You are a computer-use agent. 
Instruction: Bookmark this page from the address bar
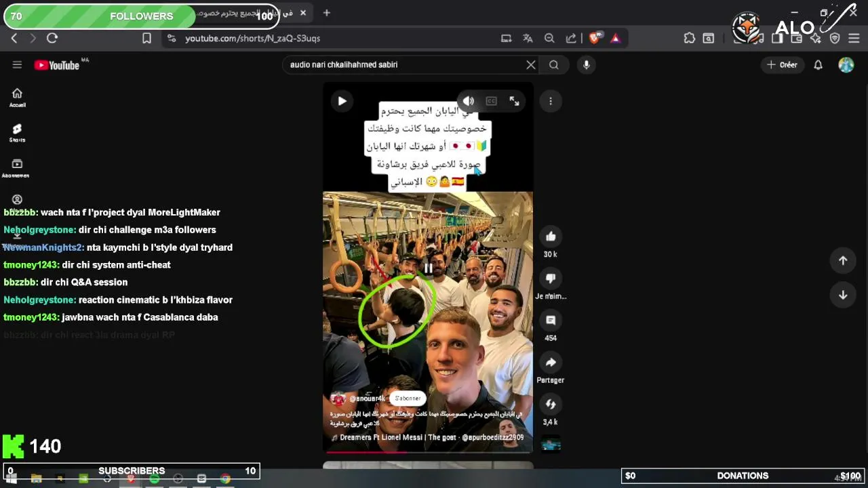[x=146, y=39]
